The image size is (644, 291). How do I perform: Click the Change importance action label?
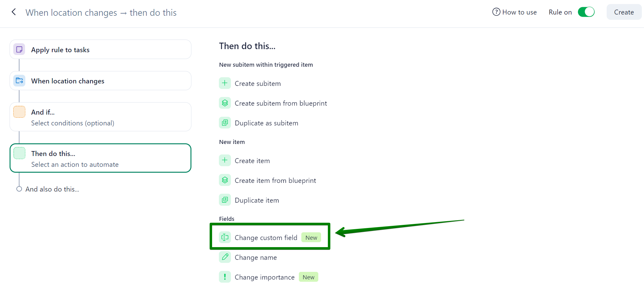(264, 277)
